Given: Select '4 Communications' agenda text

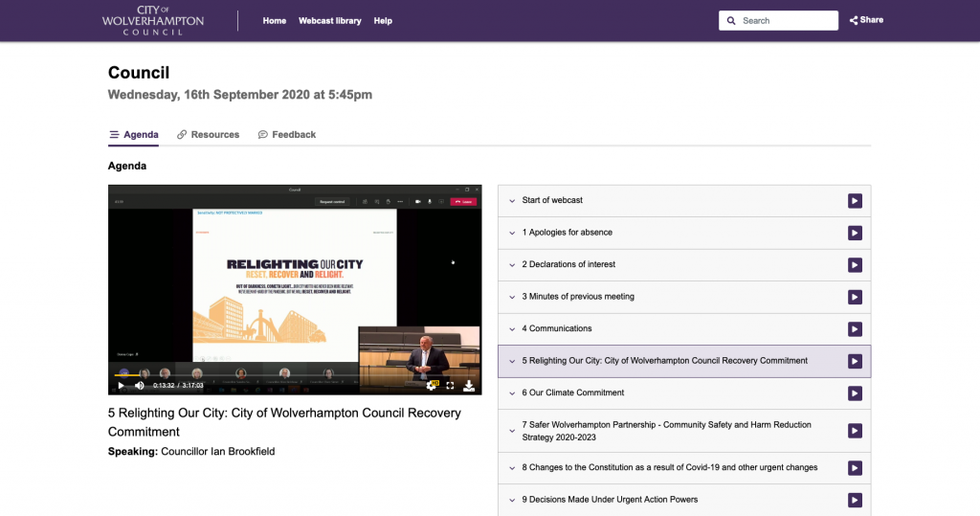Looking at the screenshot, I should [557, 328].
